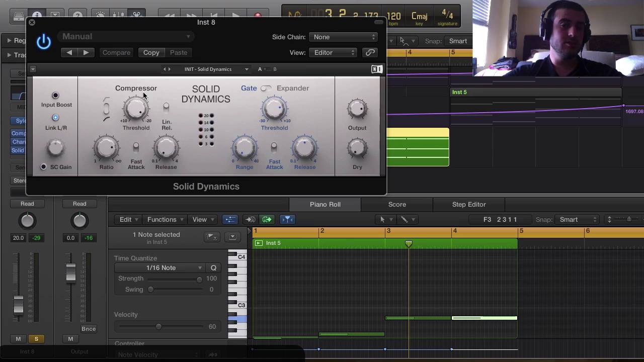Image resolution: width=644 pixels, height=362 pixels.
Task: Solo the Inst 8 channel strip
Action: (36, 339)
